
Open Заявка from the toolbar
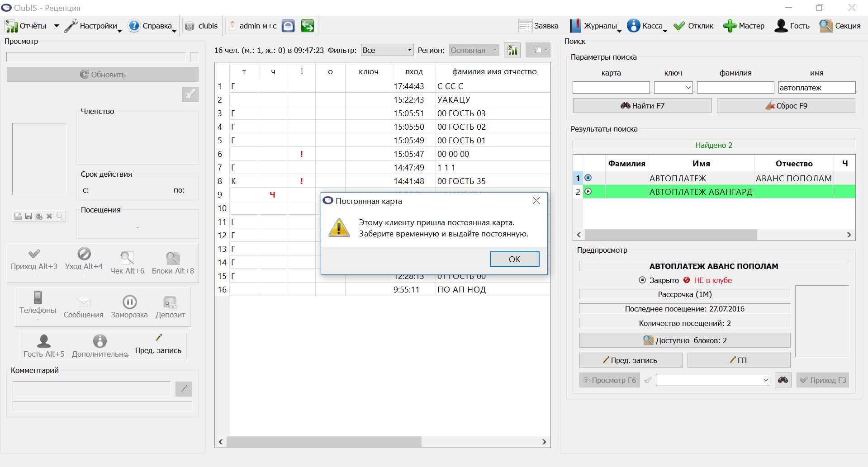pyautogui.click(x=538, y=26)
